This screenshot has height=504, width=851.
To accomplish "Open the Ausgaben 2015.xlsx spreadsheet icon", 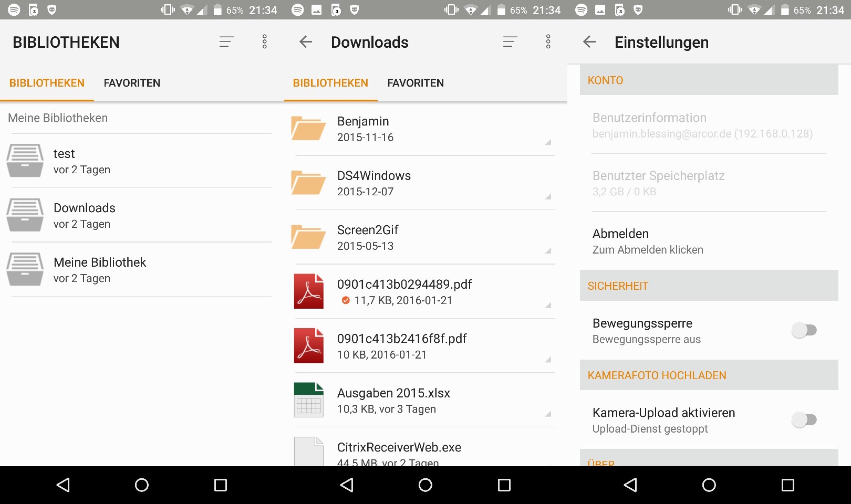I will click(308, 400).
